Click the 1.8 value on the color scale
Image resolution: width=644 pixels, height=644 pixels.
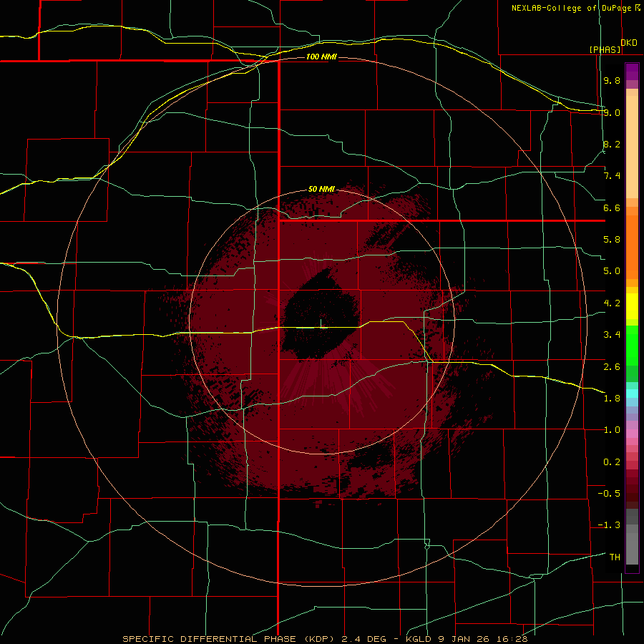(x=612, y=399)
